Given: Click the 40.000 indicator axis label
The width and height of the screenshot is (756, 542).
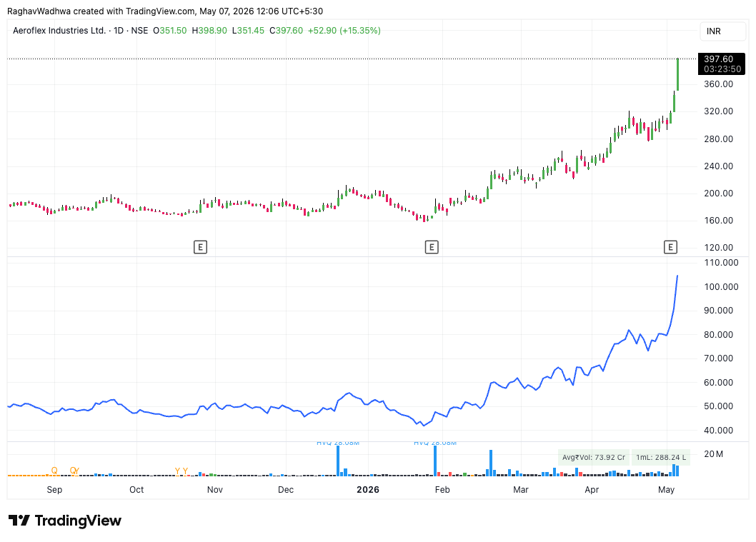Looking at the screenshot, I should tap(718, 430).
